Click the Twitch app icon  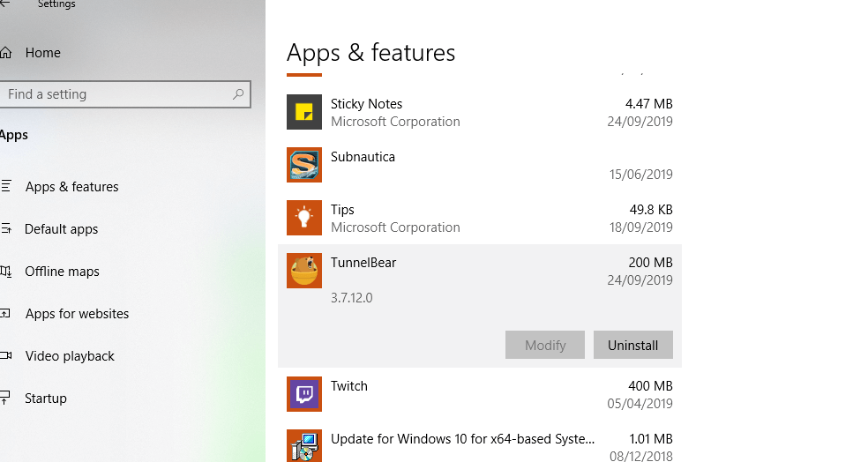[x=304, y=394]
